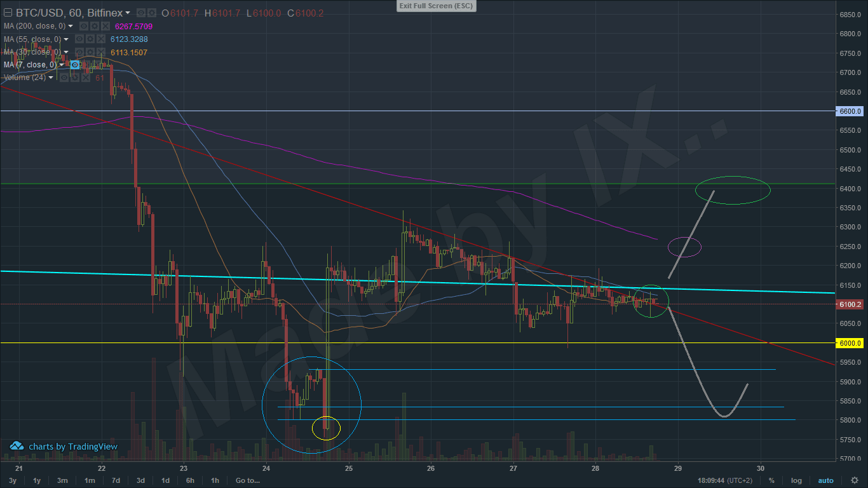The width and height of the screenshot is (868, 488).
Task: Toggle visibility eye of MA 7 indicator
Action: (75, 65)
